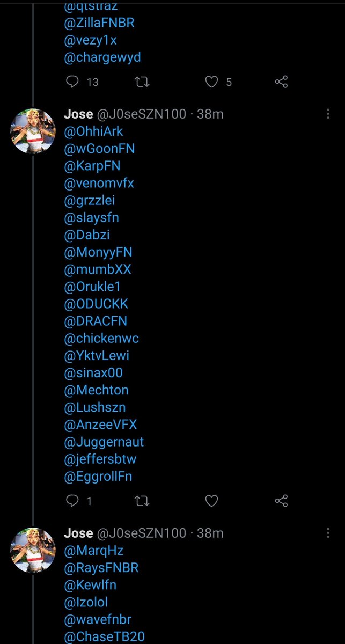Screen dimensions: 345x644
Task: Share the tweet ending with @EggrollFn
Action: point(281,501)
